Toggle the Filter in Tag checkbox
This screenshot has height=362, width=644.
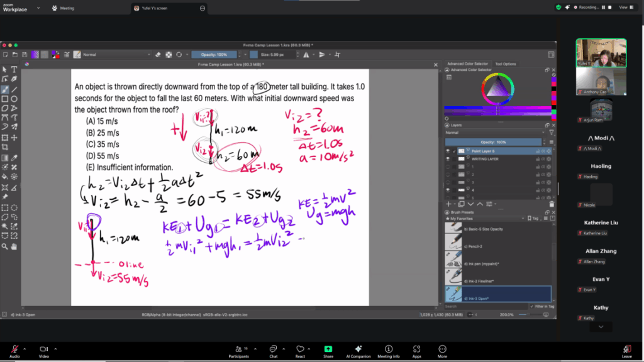532,306
